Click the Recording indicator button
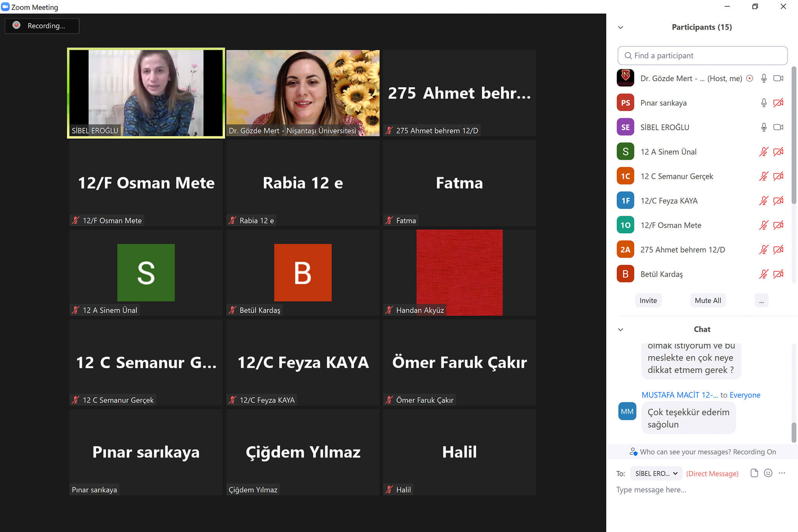The image size is (798, 532). tap(42, 26)
